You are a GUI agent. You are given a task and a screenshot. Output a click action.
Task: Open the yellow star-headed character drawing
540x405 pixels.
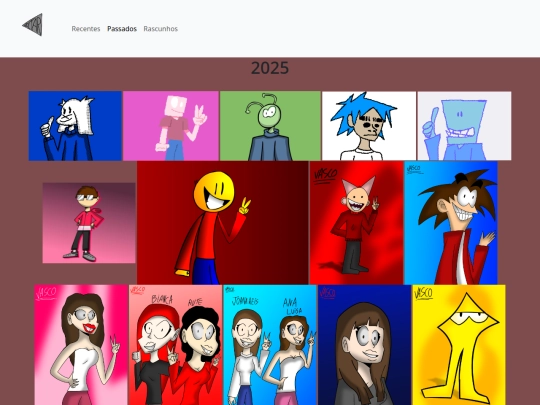tap(459, 345)
